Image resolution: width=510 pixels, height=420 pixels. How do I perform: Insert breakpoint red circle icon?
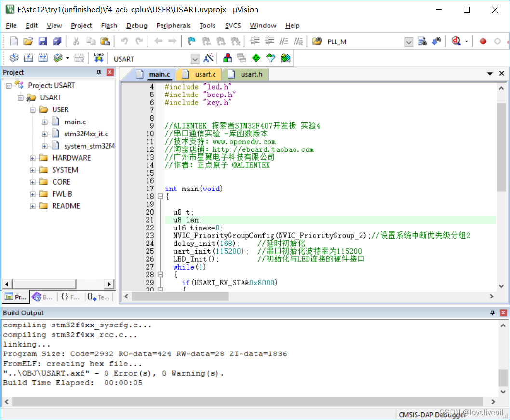point(483,41)
